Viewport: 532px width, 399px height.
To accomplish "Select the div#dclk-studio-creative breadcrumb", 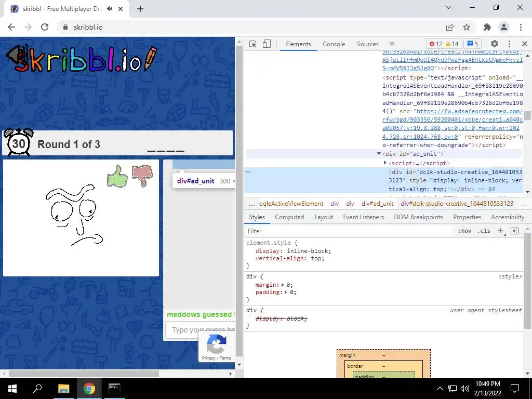I will 457,204.
